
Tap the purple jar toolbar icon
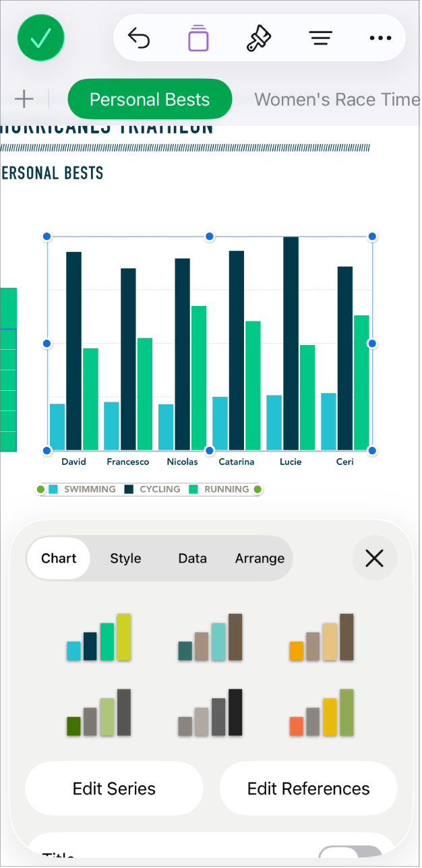pyautogui.click(x=198, y=38)
